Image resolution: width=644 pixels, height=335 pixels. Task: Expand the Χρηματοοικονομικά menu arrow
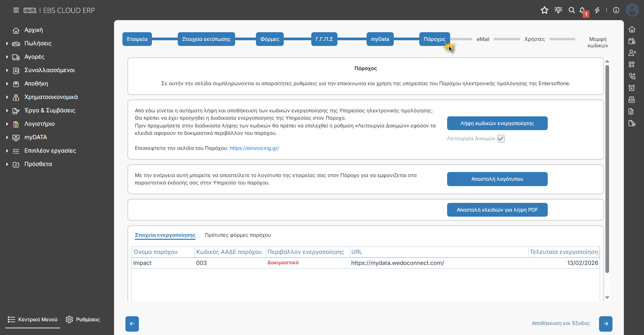(x=7, y=97)
